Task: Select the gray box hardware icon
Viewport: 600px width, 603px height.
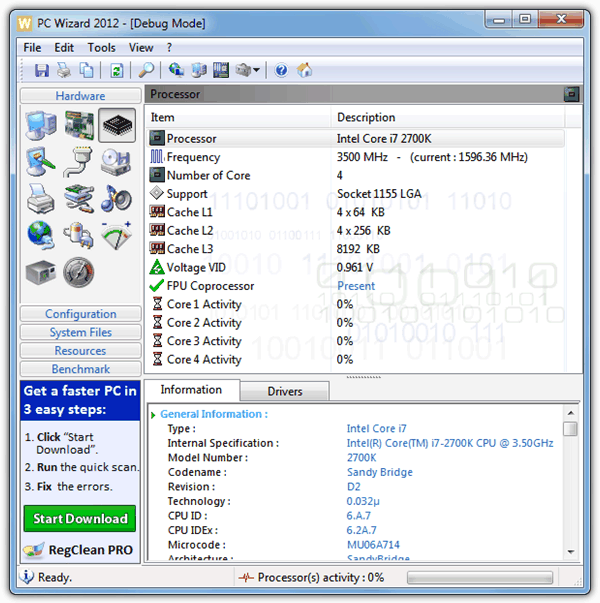Action: pyautogui.click(x=41, y=272)
